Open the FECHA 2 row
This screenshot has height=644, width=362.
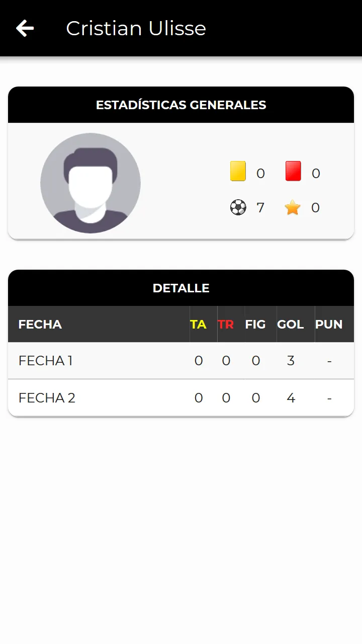(181, 398)
